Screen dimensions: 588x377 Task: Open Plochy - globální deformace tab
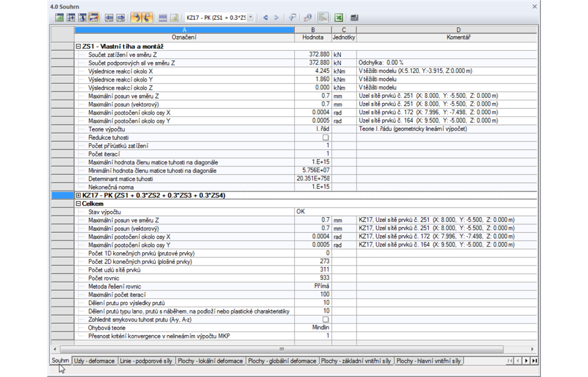point(282,361)
